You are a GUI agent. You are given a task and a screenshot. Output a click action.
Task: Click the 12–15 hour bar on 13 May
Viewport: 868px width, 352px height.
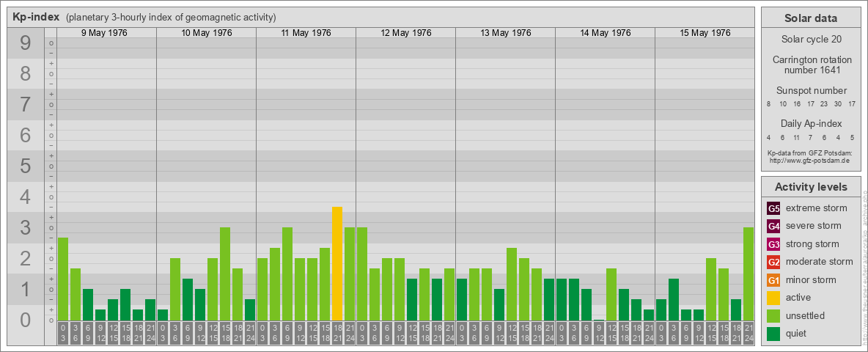coord(512,284)
